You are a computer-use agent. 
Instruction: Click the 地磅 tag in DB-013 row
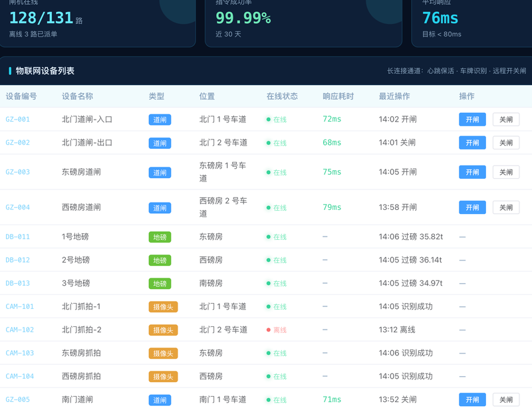160,284
